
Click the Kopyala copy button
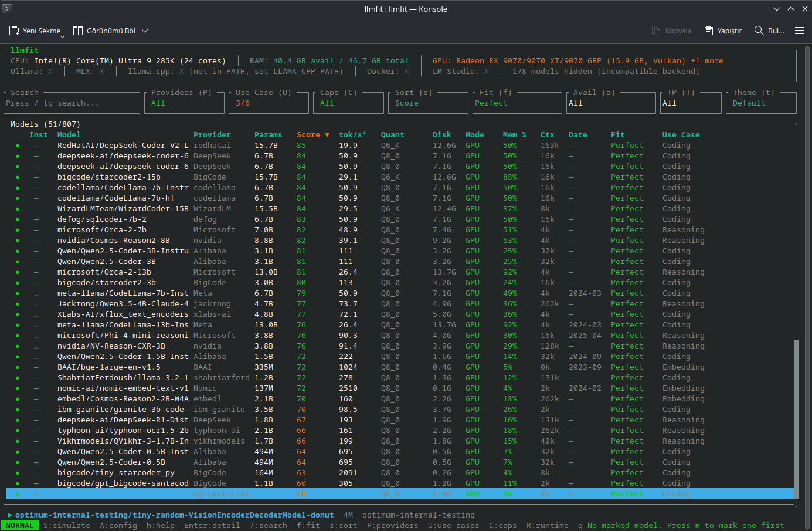(672, 31)
